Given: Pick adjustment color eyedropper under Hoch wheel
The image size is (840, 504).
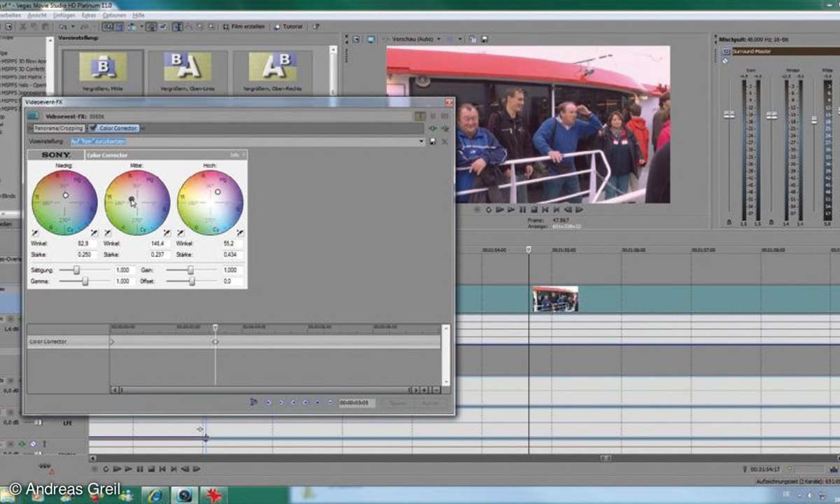Looking at the screenshot, I should [x=239, y=232].
